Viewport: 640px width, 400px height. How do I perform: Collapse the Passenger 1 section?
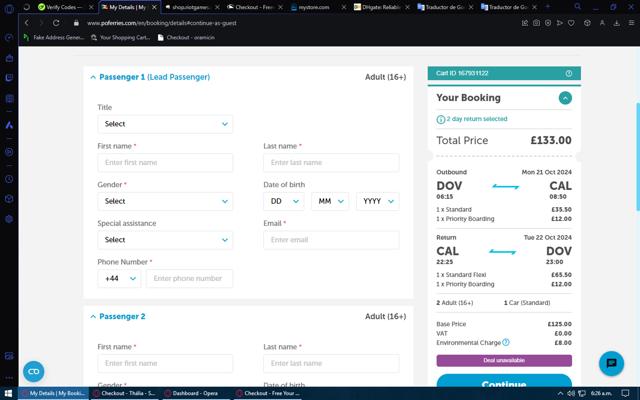point(93,77)
